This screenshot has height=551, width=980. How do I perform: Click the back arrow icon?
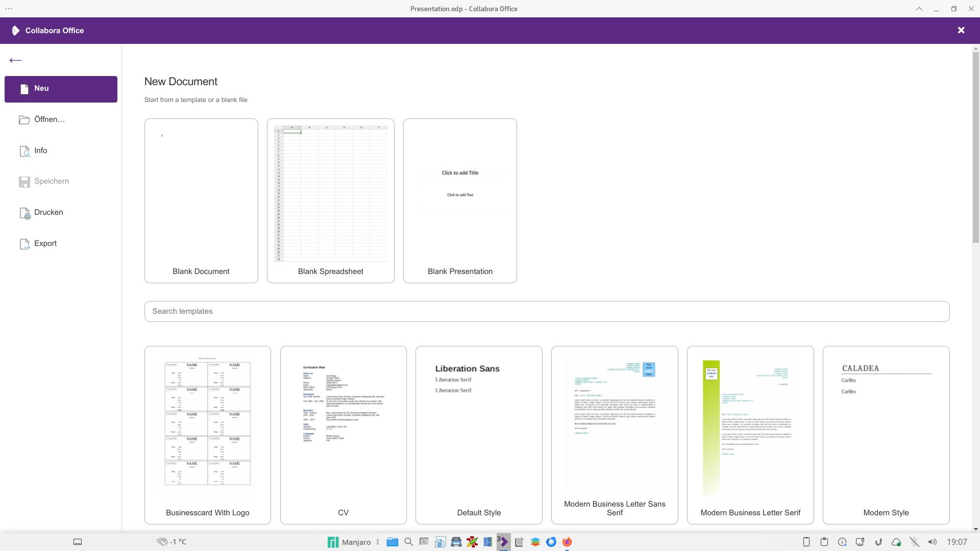(x=15, y=60)
